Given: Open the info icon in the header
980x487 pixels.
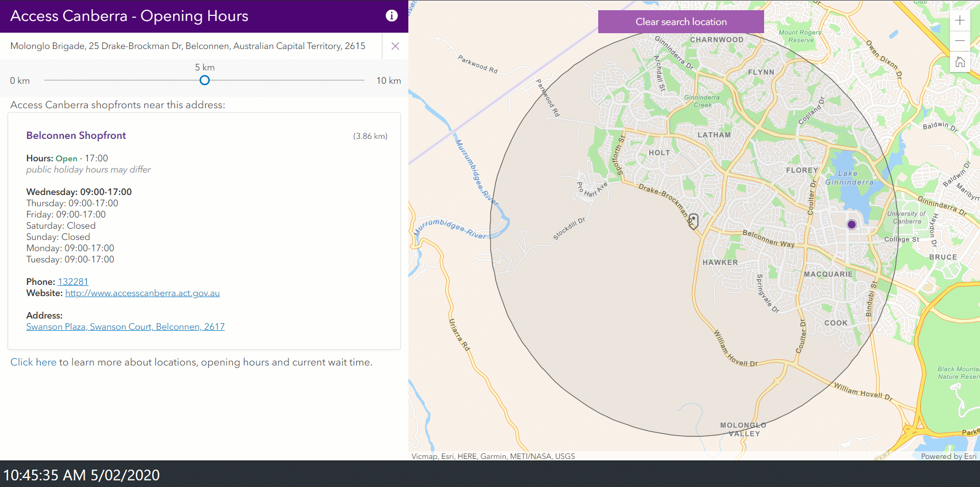Looking at the screenshot, I should pos(391,16).
